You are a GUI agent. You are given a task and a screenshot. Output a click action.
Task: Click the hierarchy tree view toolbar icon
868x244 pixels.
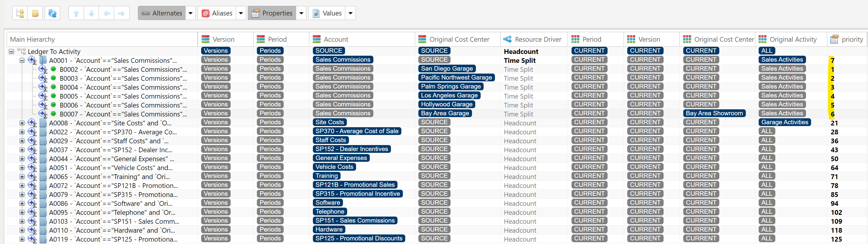click(20, 13)
